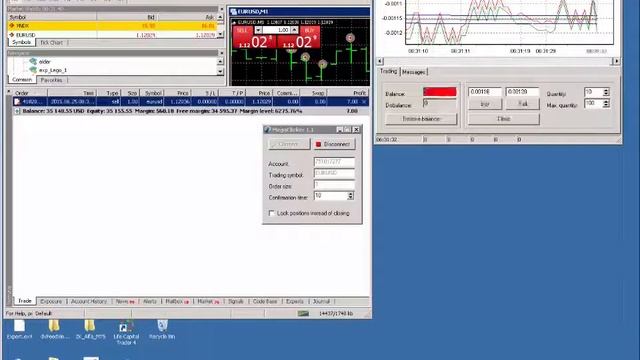
Task: Switch to the Messages tab
Action: point(413,72)
